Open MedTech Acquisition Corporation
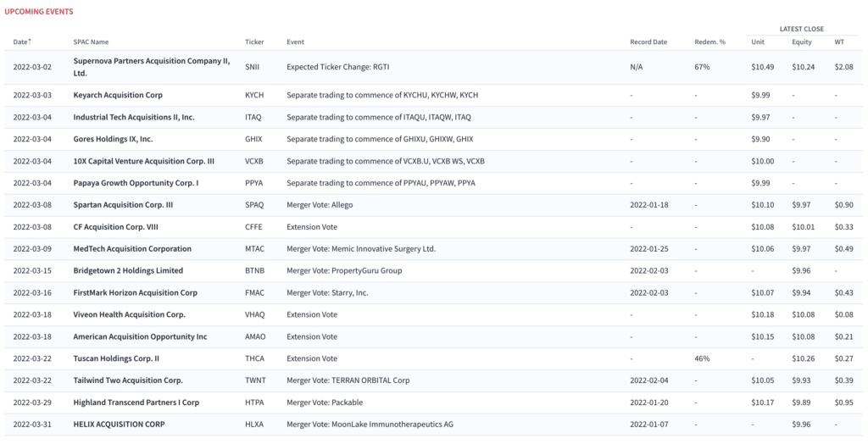 tap(132, 248)
